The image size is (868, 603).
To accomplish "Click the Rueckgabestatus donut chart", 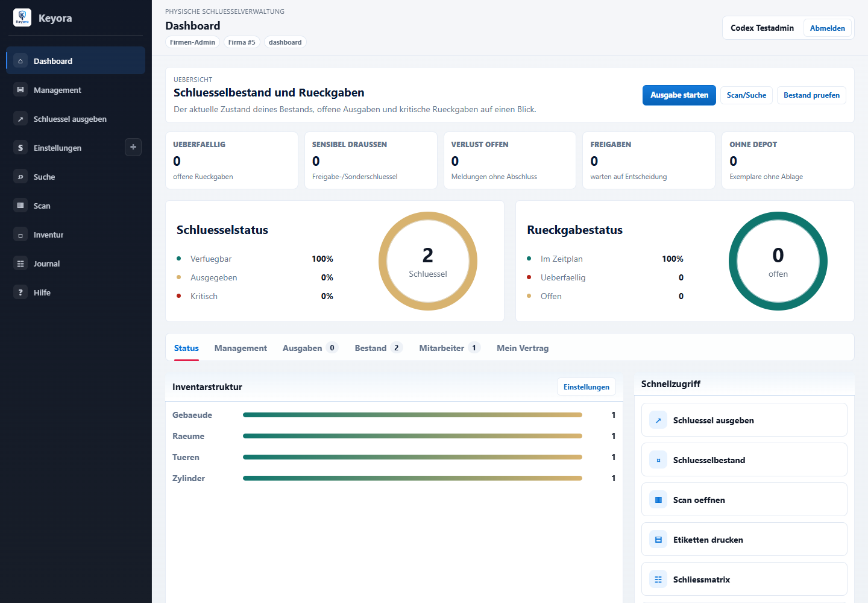I will tap(778, 261).
